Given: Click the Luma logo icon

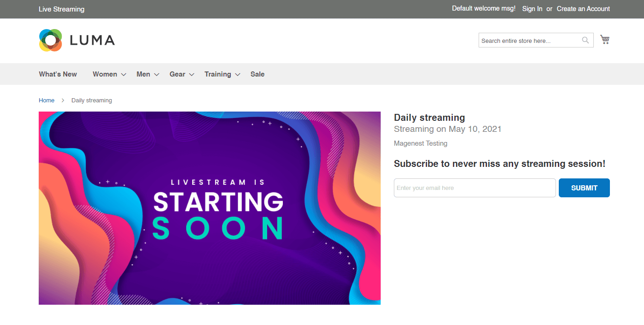Looking at the screenshot, I should tap(51, 40).
